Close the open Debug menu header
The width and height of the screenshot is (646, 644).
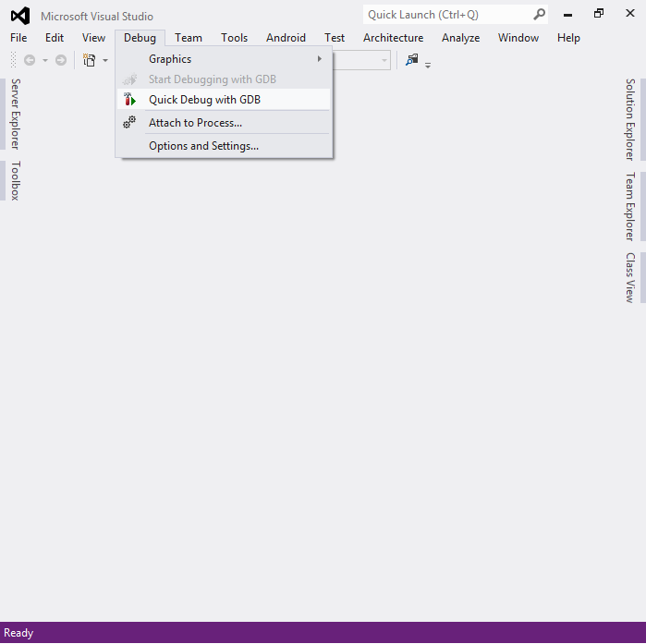click(140, 38)
